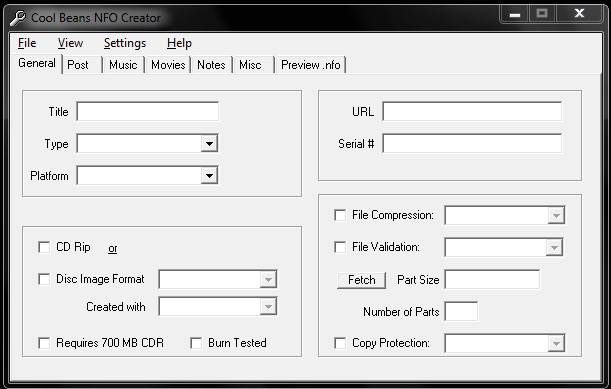Close the Cool Beans NFO Creator window
This screenshot has height=389, width=611.
pos(579,14)
